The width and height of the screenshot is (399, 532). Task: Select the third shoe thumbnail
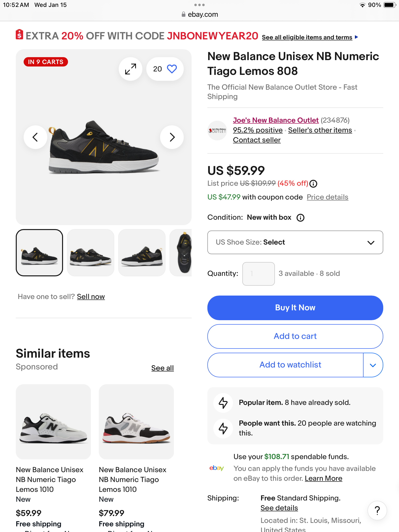pos(142,253)
